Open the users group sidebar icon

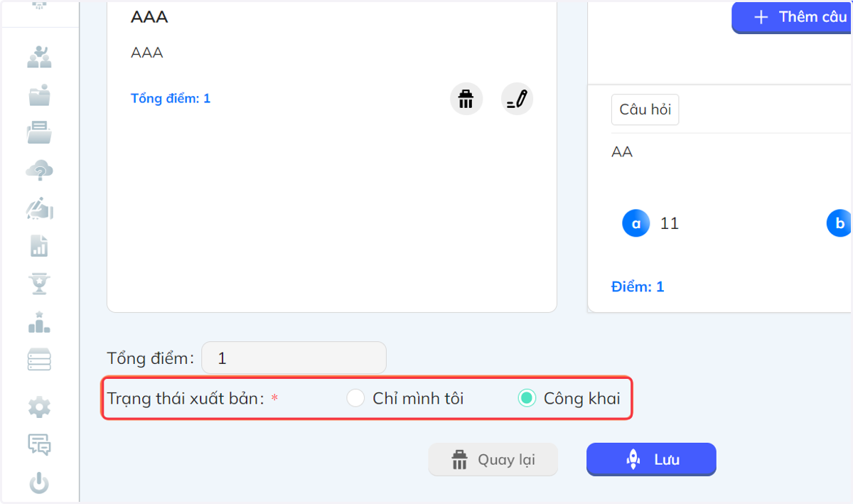(x=40, y=56)
